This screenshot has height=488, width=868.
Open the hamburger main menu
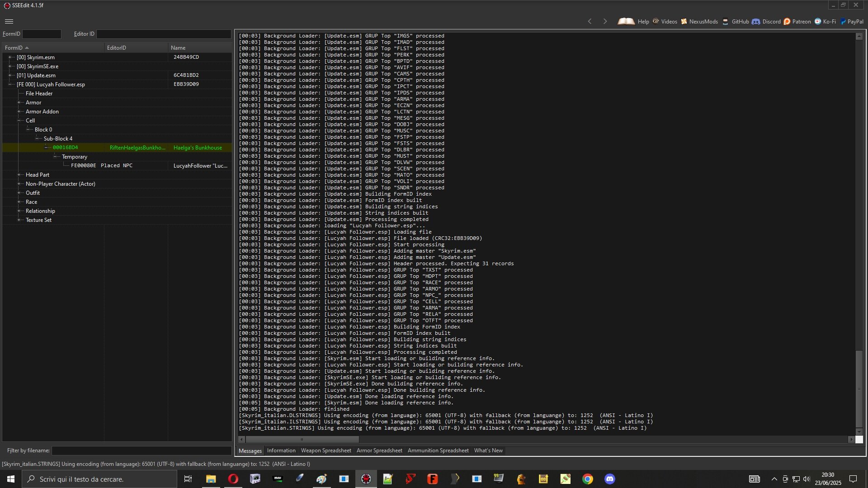click(x=9, y=21)
